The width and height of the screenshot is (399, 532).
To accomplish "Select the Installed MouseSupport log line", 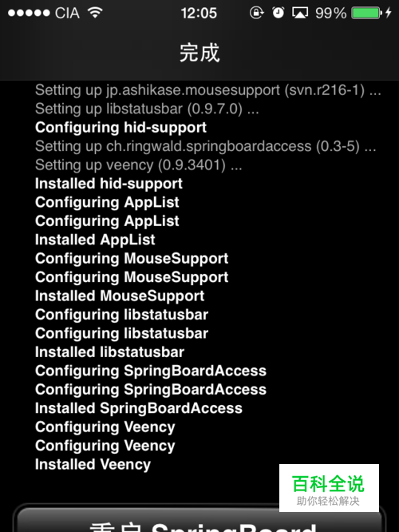I will (x=120, y=296).
